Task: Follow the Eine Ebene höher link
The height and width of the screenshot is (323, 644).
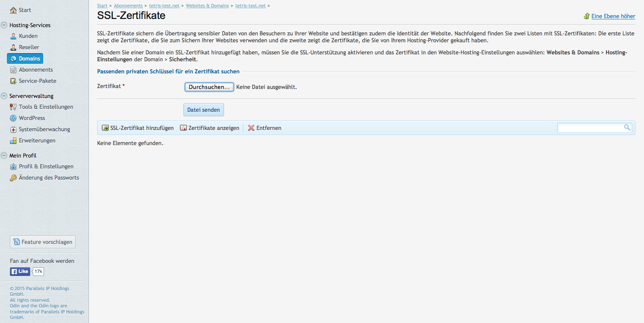Action: (613, 16)
